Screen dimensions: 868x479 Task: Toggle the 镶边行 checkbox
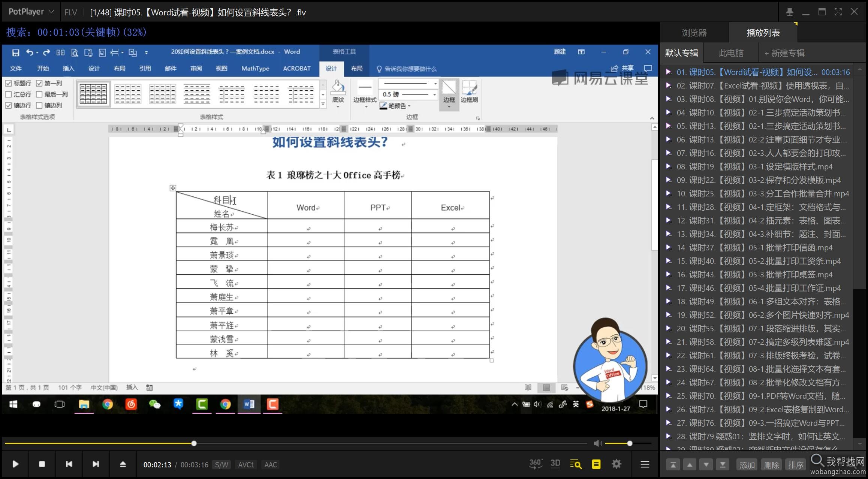tap(9, 105)
